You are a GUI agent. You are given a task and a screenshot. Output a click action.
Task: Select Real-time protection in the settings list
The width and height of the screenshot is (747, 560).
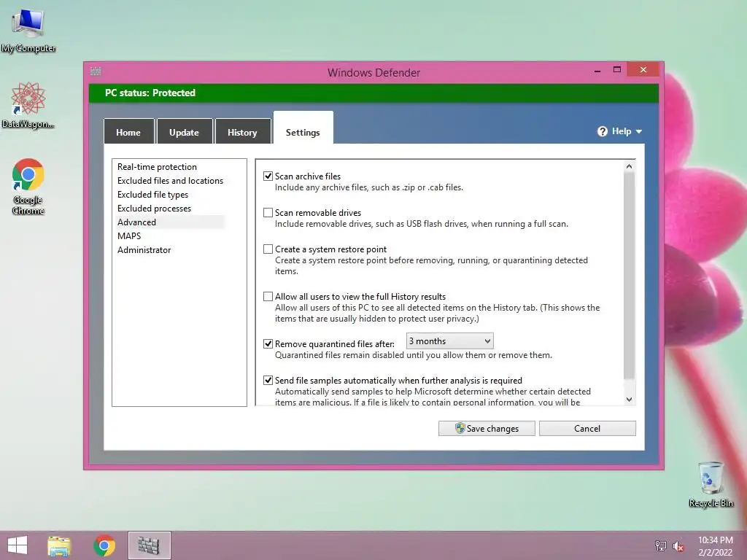[157, 167]
